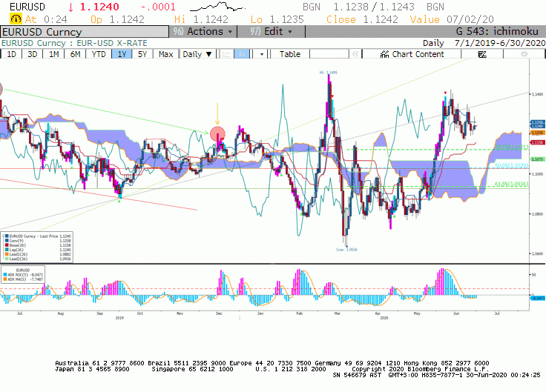Click the Lead2(26) green legend swatch
Viewport: 546px width, 392px height.
pos(7,259)
